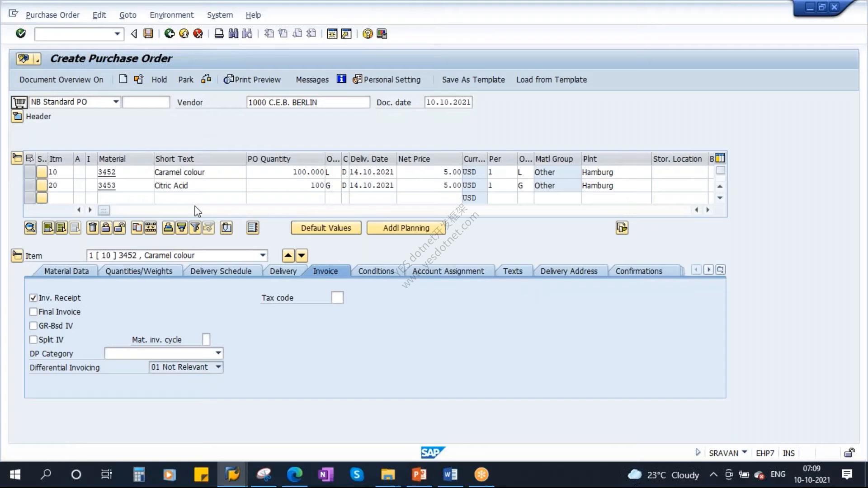Expand the Header section
Screen dimensions: 868x488
pos(17,117)
